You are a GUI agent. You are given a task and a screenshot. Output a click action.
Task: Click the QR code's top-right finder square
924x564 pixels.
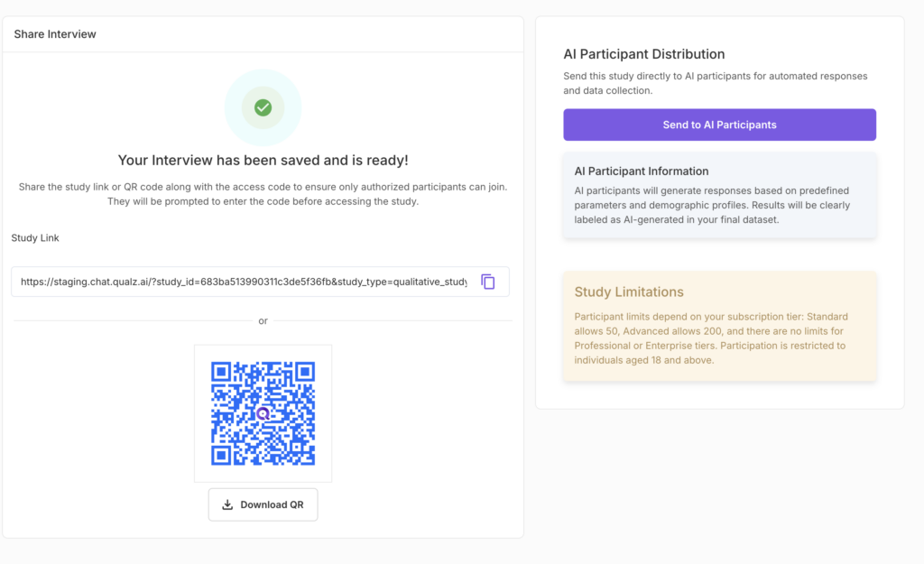(x=303, y=373)
